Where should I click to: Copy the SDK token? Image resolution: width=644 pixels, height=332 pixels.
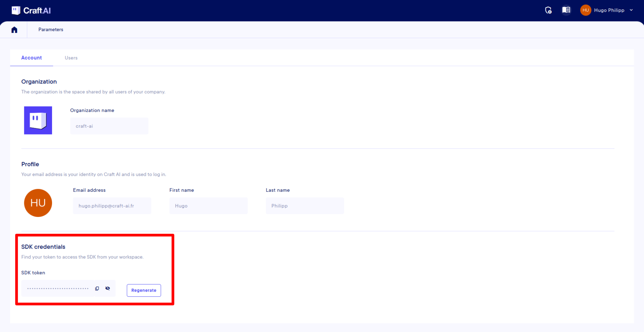coord(97,289)
